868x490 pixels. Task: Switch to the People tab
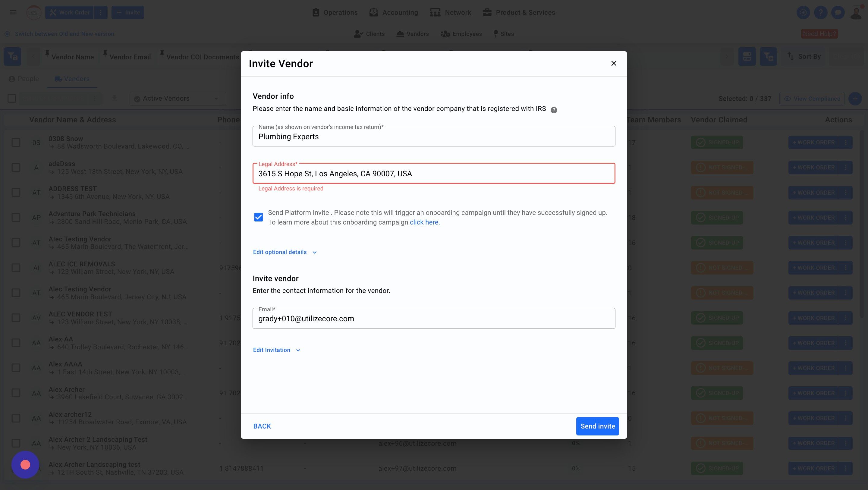(24, 79)
